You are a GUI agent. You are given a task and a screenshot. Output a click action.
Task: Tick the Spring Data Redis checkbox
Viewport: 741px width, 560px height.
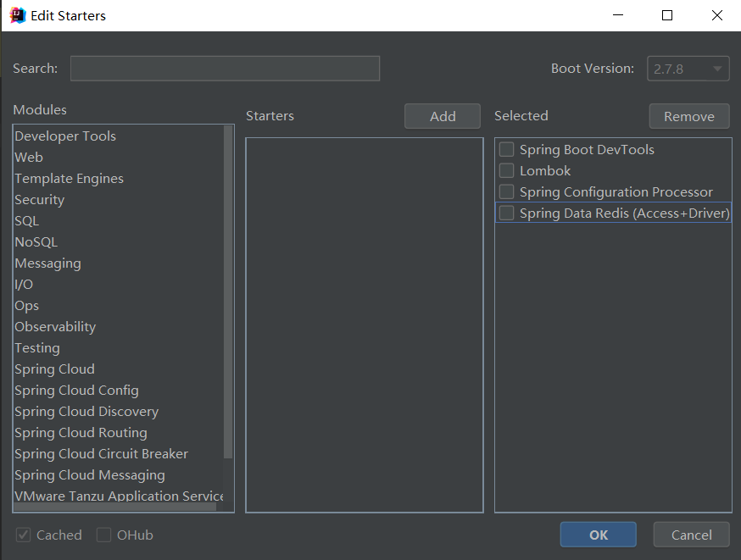507,213
